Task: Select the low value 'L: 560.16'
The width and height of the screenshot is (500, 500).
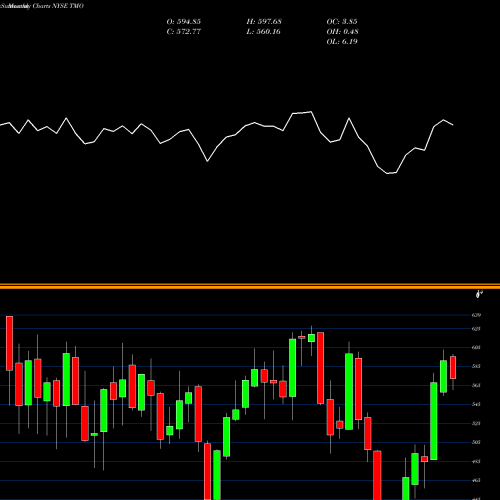Action: (x=264, y=32)
